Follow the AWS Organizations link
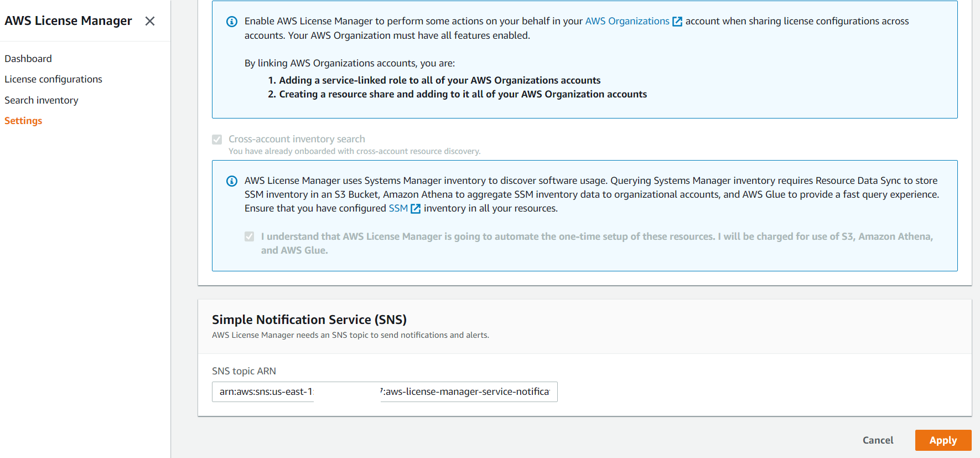 (x=628, y=21)
